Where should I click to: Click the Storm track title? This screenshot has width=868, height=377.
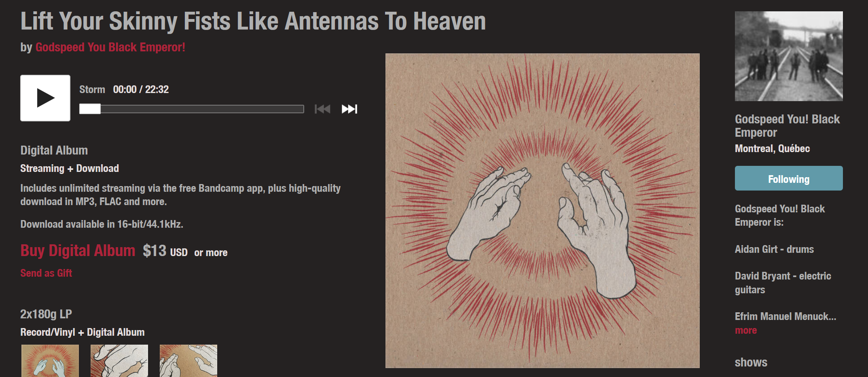pyautogui.click(x=92, y=89)
